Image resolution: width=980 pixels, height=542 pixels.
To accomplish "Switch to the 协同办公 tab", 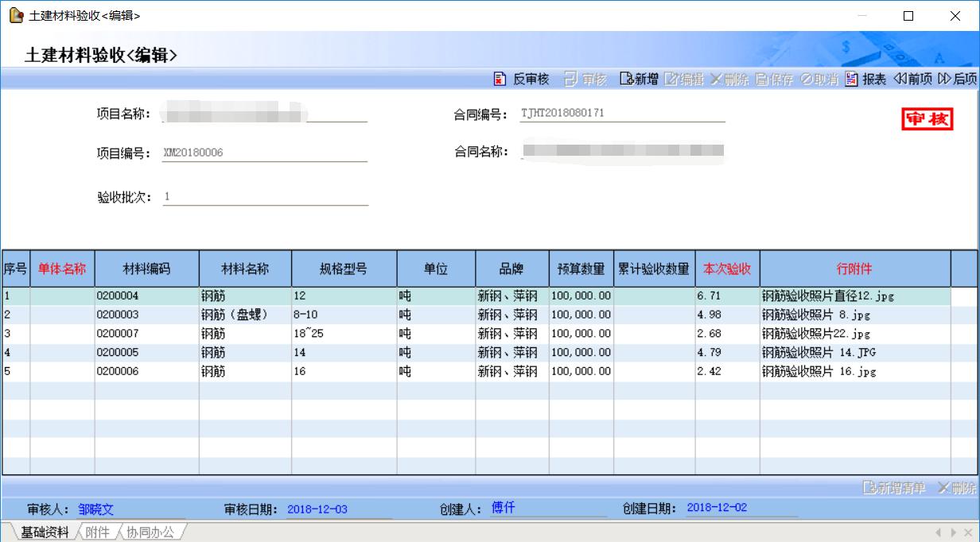I will click(x=150, y=532).
